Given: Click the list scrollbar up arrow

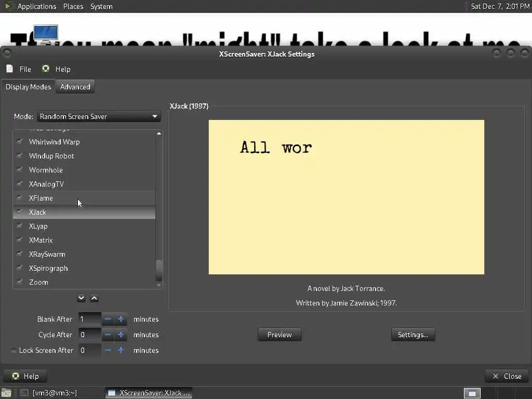Looking at the screenshot, I should click(x=159, y=134).
